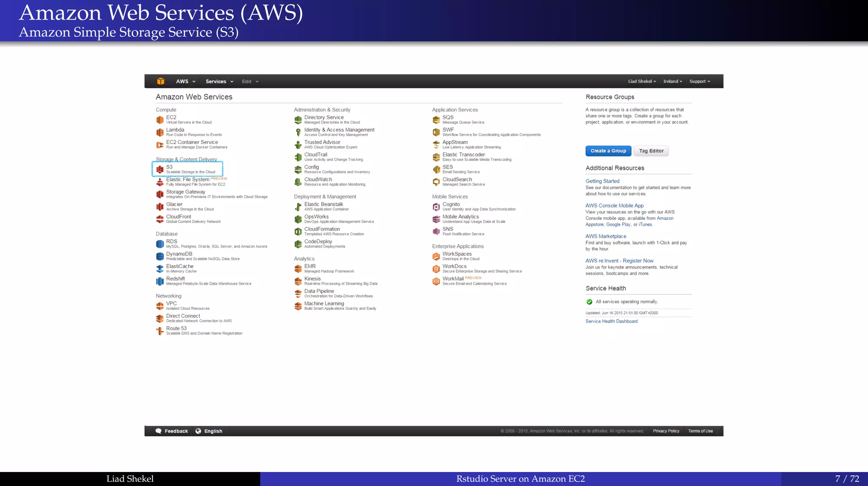
Task: Open the iTunes link
Action: click(645, 225)
